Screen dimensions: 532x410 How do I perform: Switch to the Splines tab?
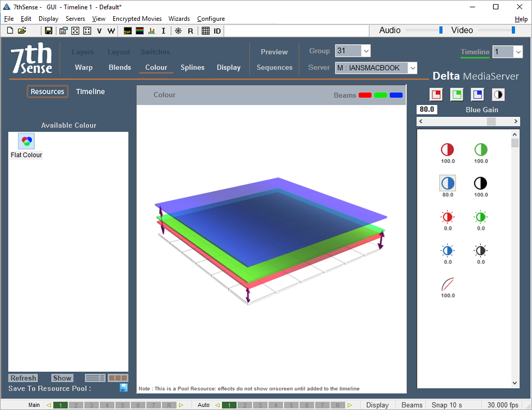192,67
